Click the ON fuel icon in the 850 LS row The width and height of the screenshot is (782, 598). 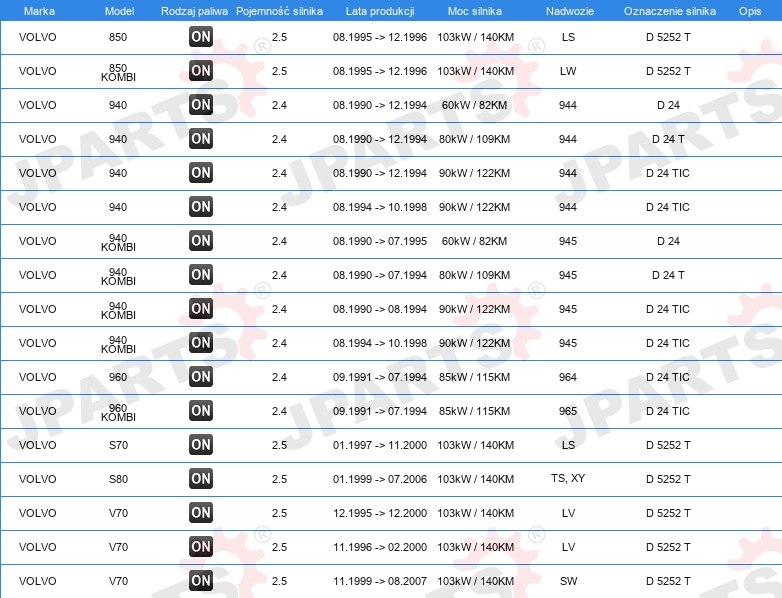pos(201,37)
